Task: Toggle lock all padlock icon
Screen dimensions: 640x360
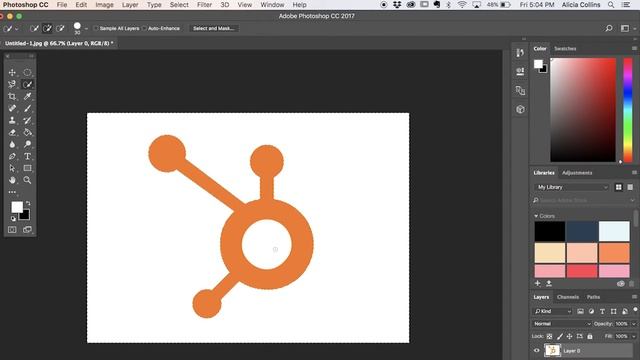Action: pyautogui.click(x=590, y=336)
